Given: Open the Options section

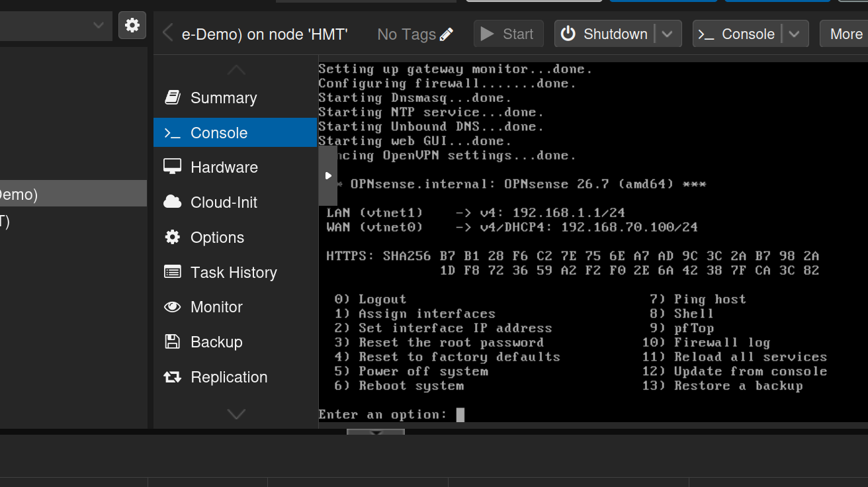Looking at the screenshot, I should [236, 238].
